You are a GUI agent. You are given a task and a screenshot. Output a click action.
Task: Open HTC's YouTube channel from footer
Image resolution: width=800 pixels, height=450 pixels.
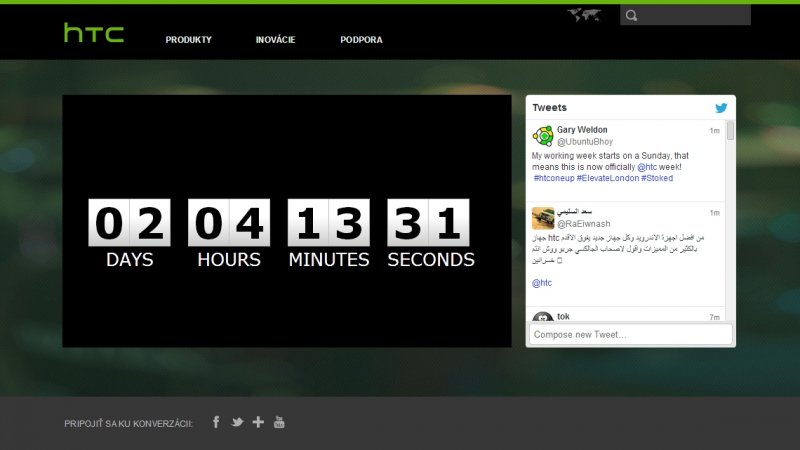click(279, 422)
